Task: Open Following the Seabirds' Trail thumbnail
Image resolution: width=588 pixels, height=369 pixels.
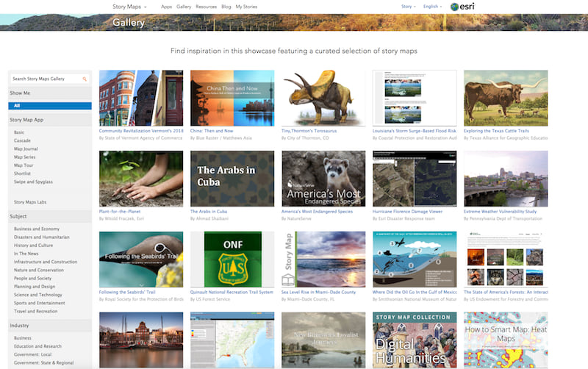Action: tap(141, 259)
